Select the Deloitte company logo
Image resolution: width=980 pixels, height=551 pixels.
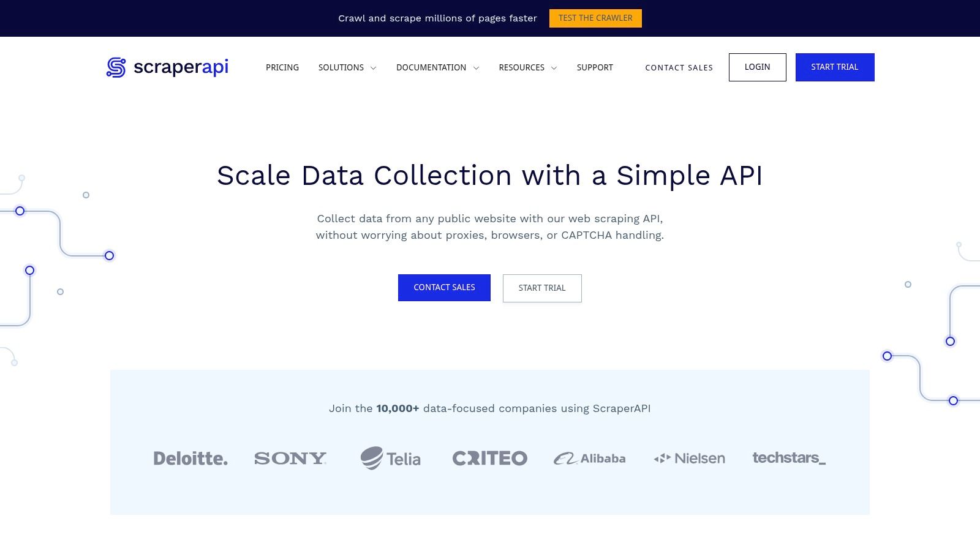tap(190, 458)
